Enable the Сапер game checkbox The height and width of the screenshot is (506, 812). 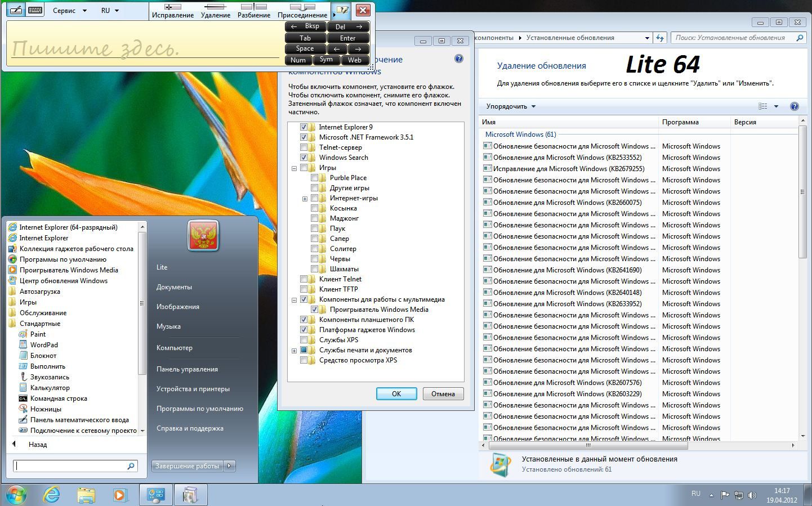315,239
